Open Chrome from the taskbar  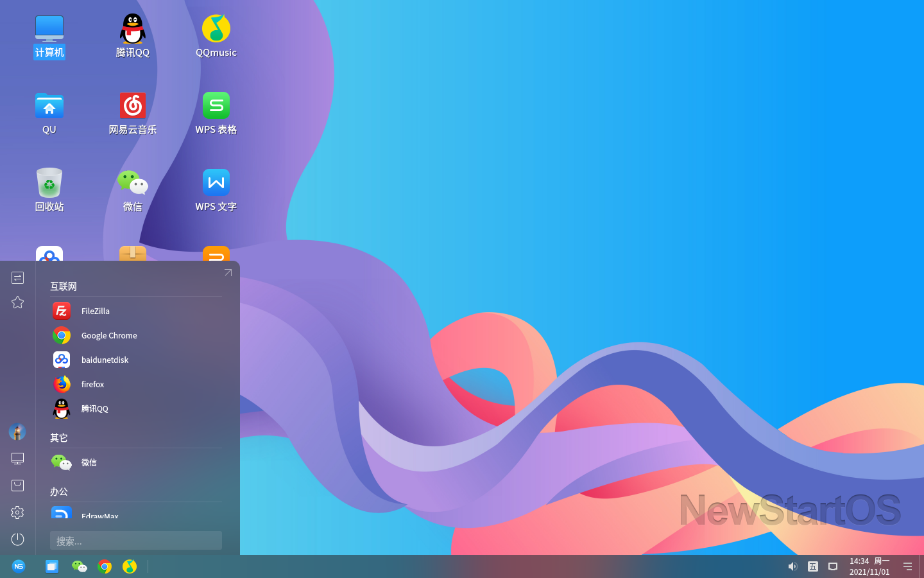(105, 566)
